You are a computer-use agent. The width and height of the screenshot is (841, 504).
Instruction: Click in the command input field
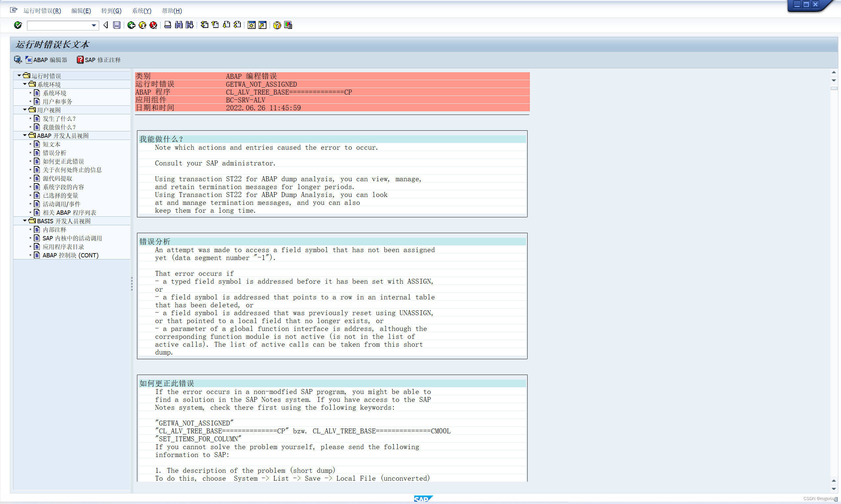(58, 25)
